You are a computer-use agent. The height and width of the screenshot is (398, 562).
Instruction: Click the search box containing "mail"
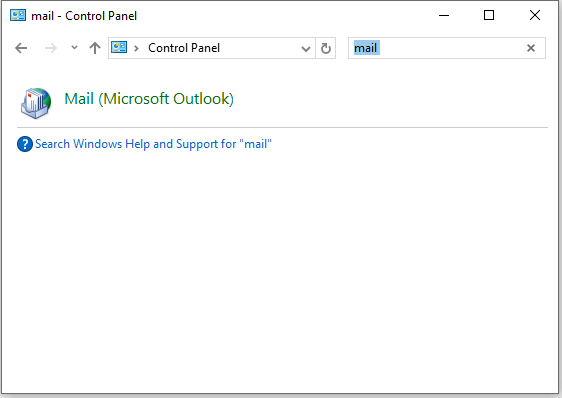[447, 48]
